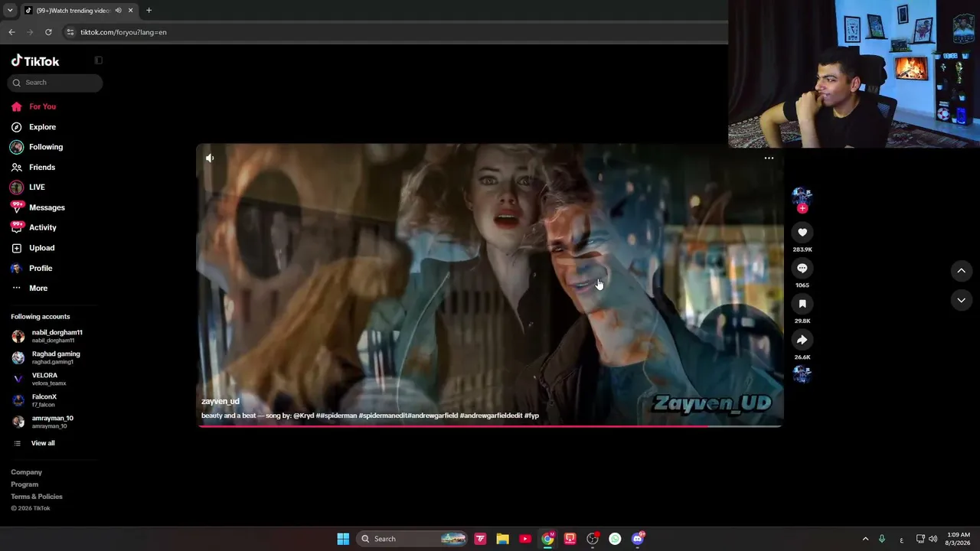Expand the More menu in sidebar
This screenshot has width=980, height=551.
click(x=29, y=289)
